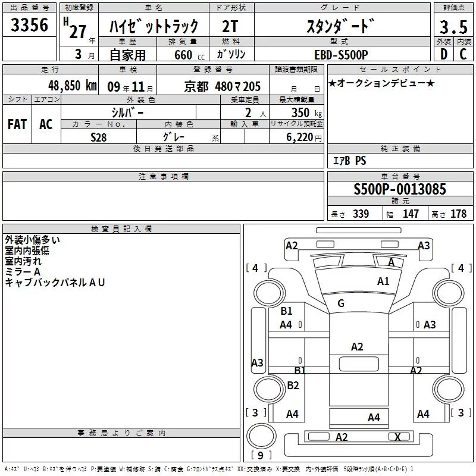The image size is (476, 476).
Task: Select exterior color シルバー
Action: tap(128, 112)
